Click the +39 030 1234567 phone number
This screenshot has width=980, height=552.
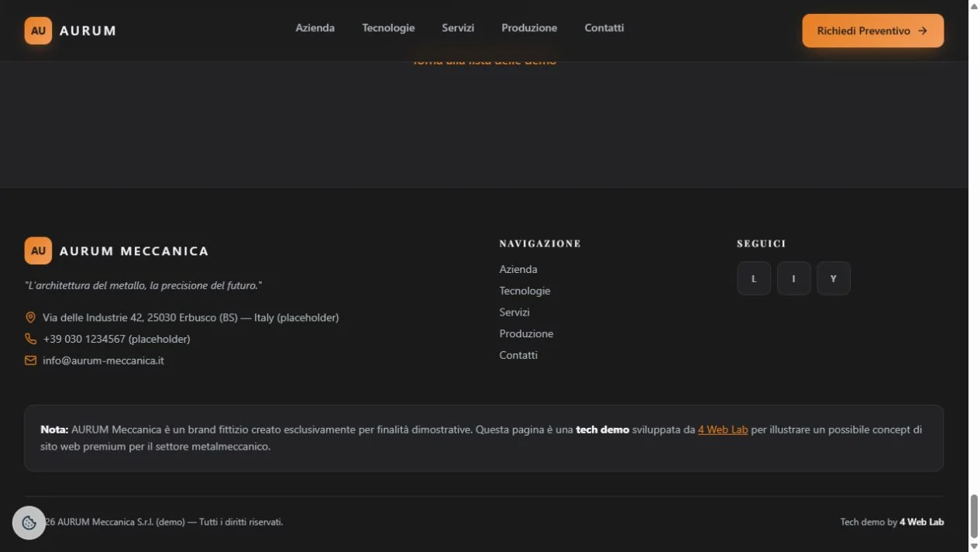pyautogui.click(x=116, y=339)
